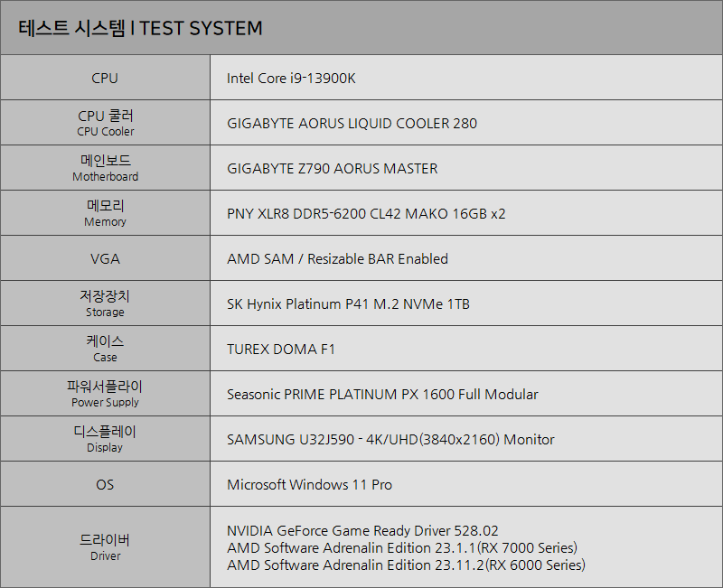Select the Power Supply label cell
The image size is (723, 588).
(105, 394)
